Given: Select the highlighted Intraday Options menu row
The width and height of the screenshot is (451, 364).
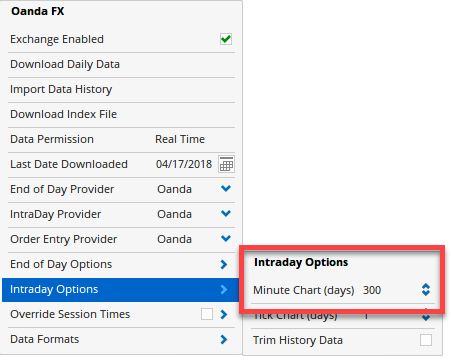Looking at the screenshot, I should (120, 290).
